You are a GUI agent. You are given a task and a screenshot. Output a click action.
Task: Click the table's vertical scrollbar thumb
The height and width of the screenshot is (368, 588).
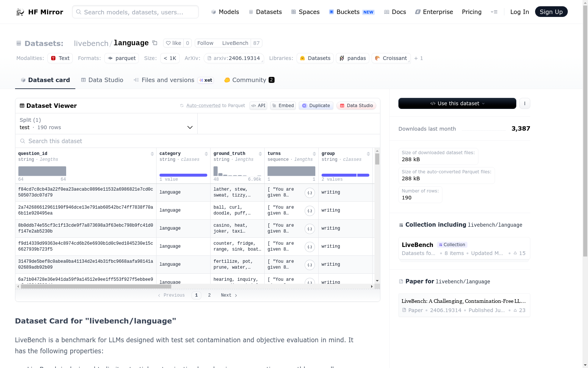[377, 159]
